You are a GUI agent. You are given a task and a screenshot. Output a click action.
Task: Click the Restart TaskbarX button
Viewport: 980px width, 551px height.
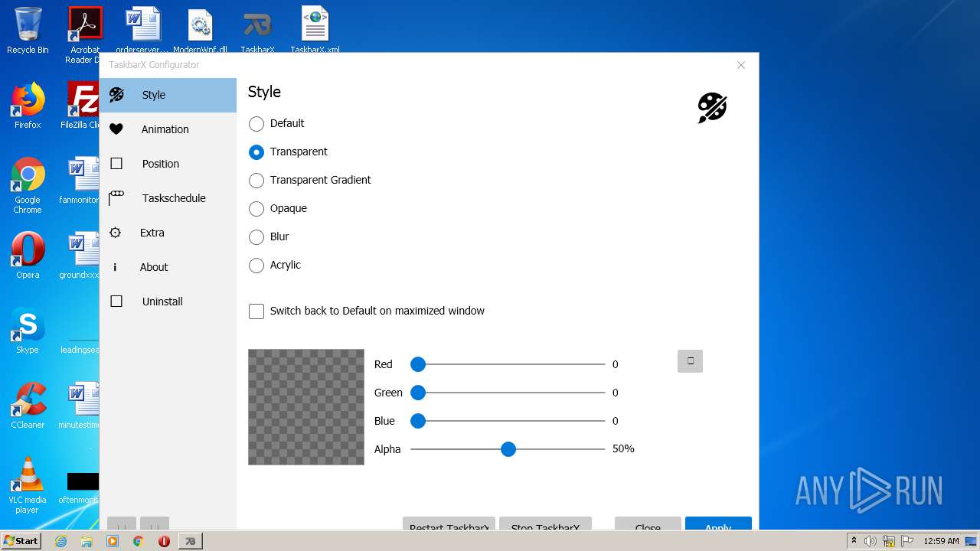[449, 524]
